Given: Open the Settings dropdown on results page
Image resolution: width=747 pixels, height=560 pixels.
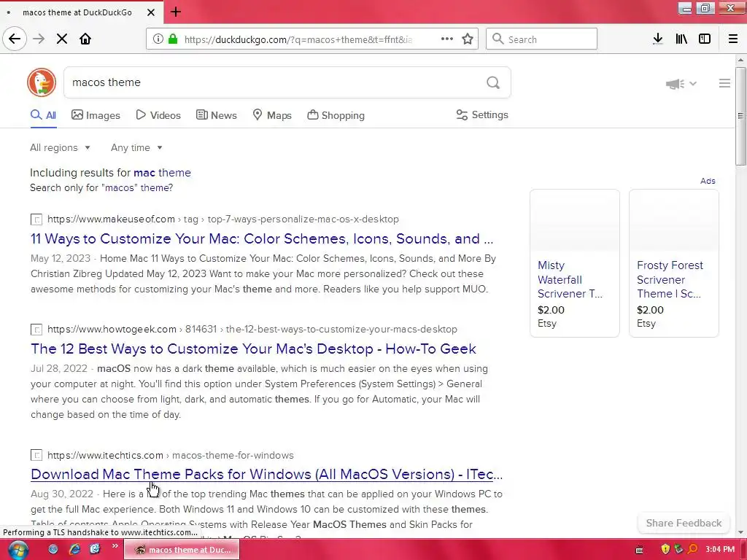Looking at the screenshot, I should coord(482,114).
